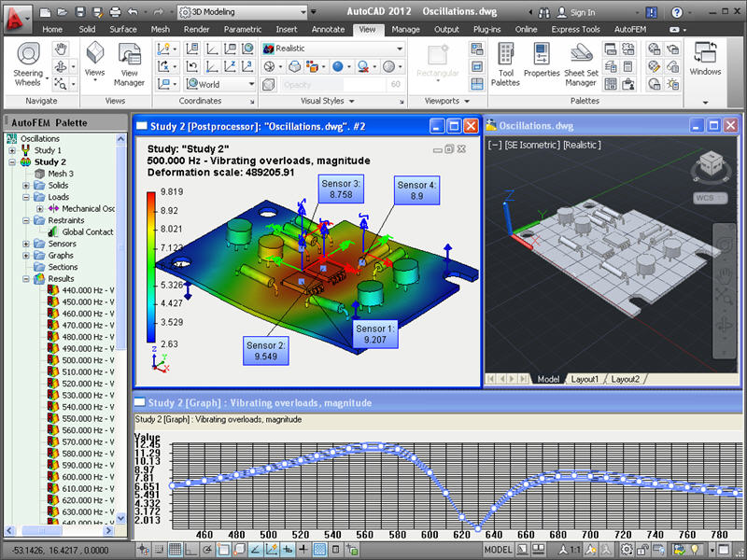
Task: Expand the Solids folder
Action: click(26, 186)
